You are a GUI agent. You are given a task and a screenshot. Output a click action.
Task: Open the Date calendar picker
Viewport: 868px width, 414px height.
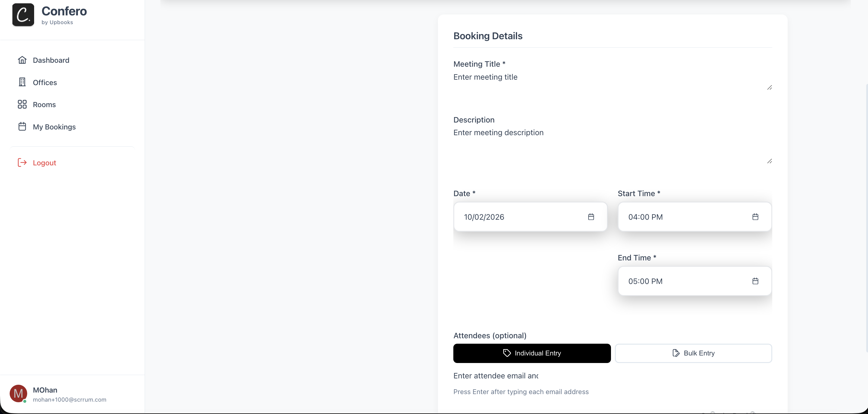pos(591,217)
